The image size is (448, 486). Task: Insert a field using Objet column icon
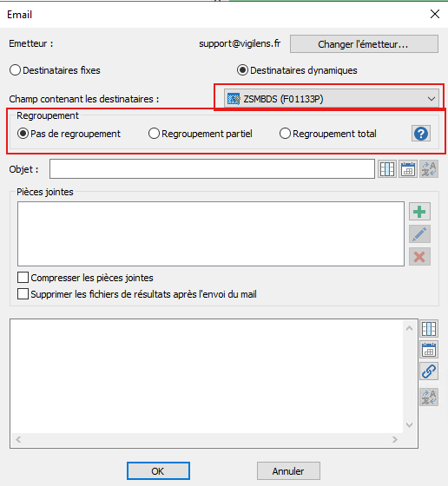387,169
